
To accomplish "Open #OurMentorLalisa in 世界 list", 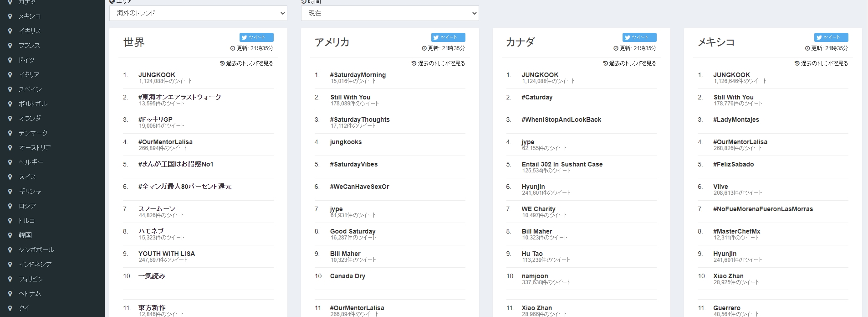I will point(165,142).
